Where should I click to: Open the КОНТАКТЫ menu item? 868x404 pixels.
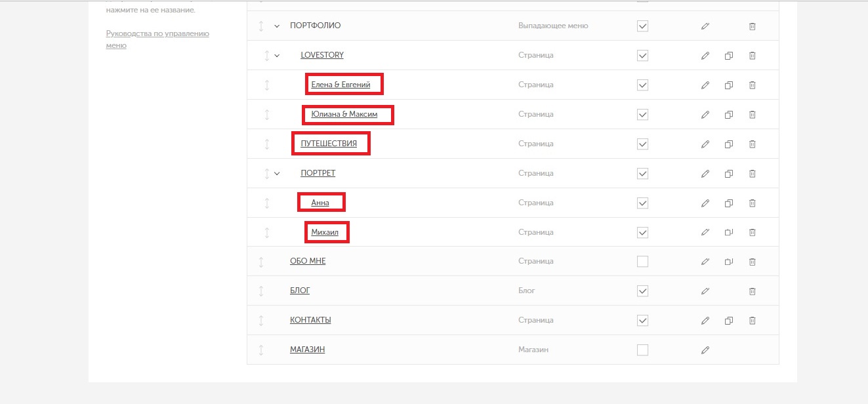pyautogui.click(x=310, y=320)
